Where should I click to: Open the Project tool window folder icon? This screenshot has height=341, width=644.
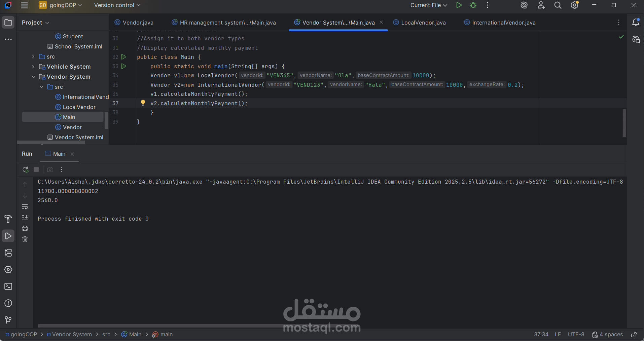pos(8,23)
